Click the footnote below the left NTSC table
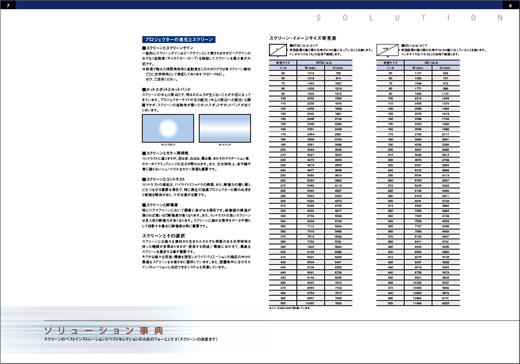The height and width of the screenshot is (364, 520). 290,308
